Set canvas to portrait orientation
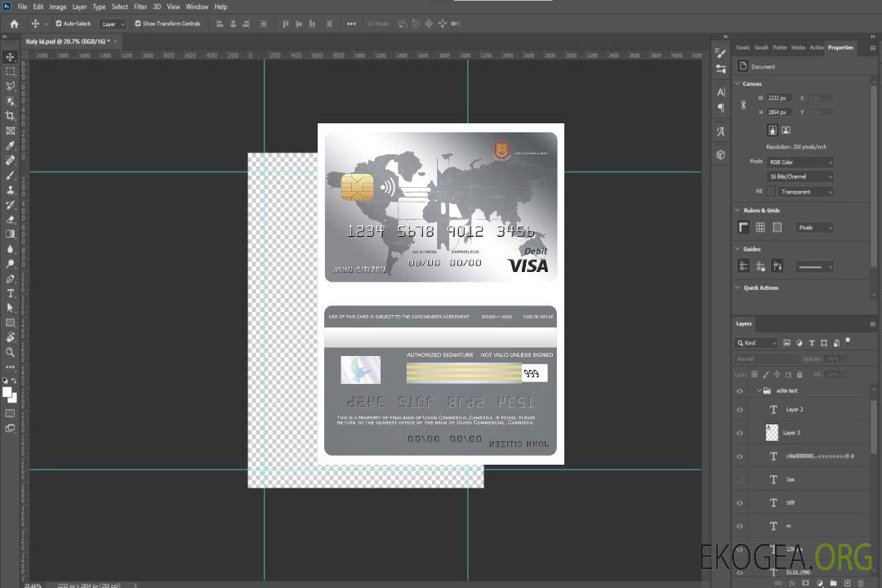The height and width of the screenshot is (588, 882). point(773,131)
